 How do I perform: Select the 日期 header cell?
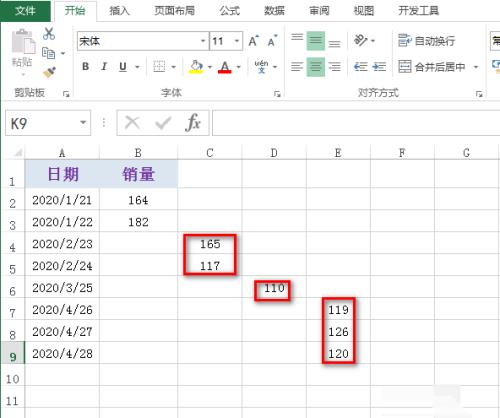coord(62,174)
